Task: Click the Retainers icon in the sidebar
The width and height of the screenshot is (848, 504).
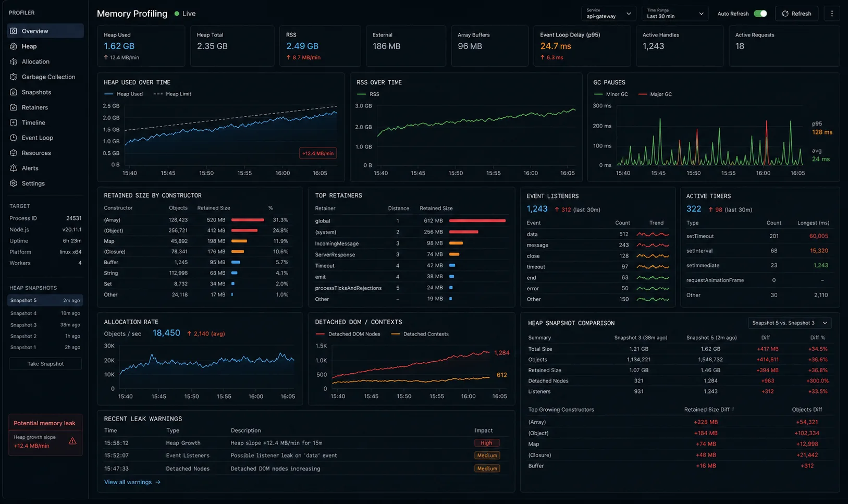Action: [14, 107]
